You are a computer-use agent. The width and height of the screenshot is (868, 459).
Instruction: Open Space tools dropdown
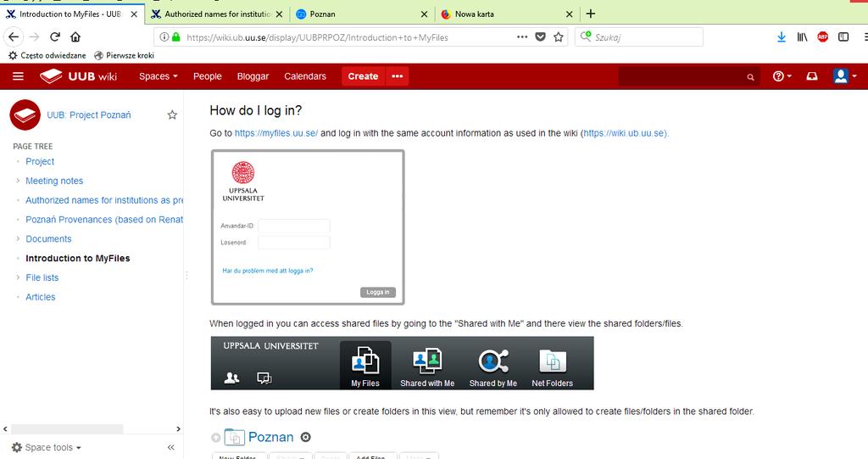coord(47,447)
